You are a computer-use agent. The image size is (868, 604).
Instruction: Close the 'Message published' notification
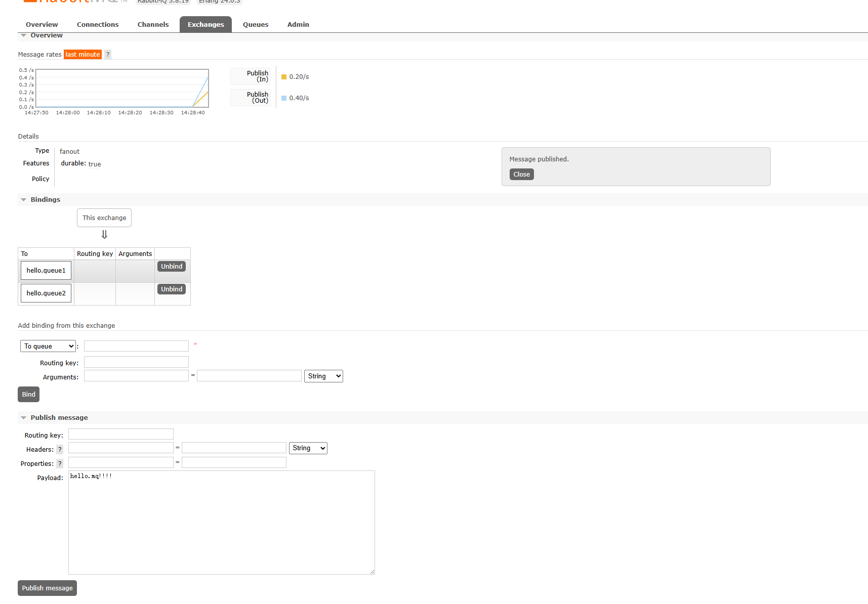(521, 174)
